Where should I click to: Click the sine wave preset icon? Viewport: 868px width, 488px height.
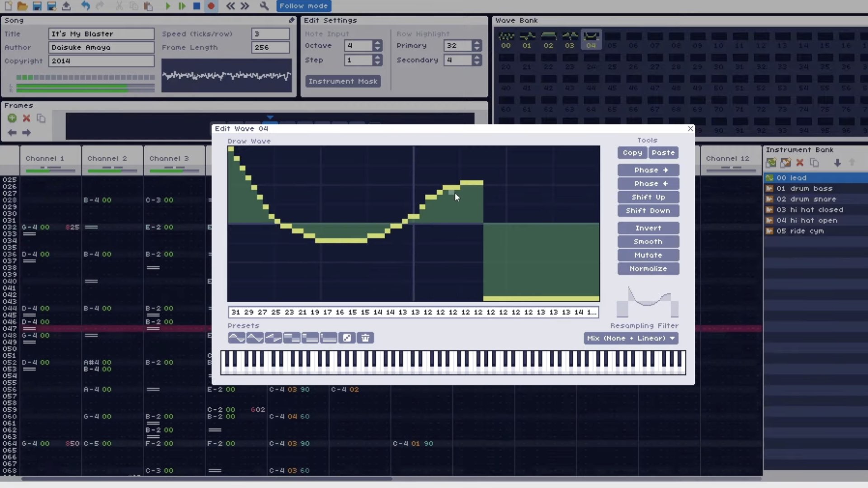coord(236,338)
